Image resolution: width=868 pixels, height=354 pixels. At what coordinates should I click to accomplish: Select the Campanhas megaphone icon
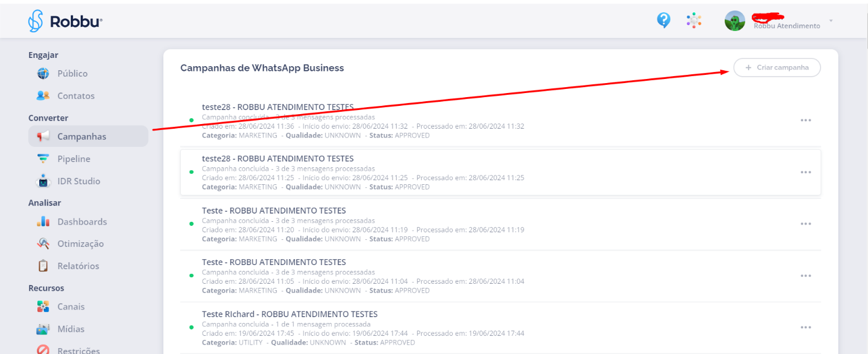[x=43, y=136]
